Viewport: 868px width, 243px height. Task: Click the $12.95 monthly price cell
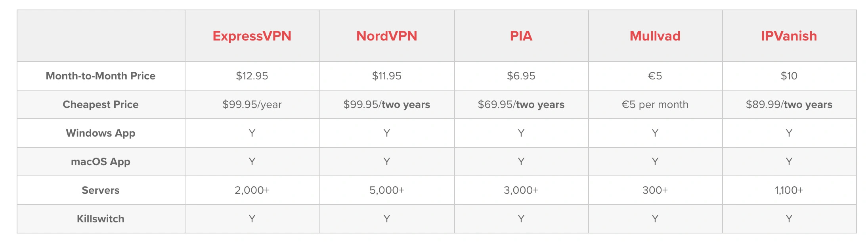(252, 76)
